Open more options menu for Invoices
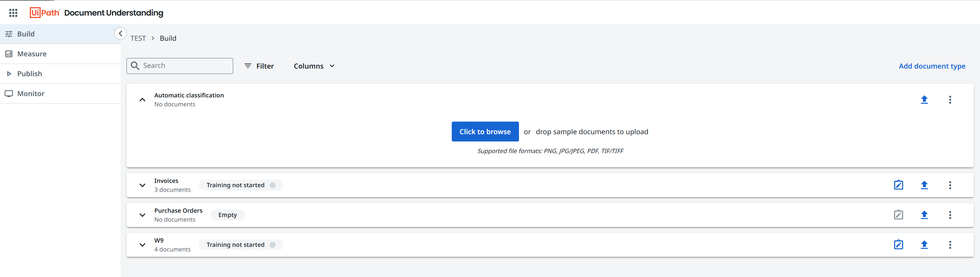 pos(950,185)
